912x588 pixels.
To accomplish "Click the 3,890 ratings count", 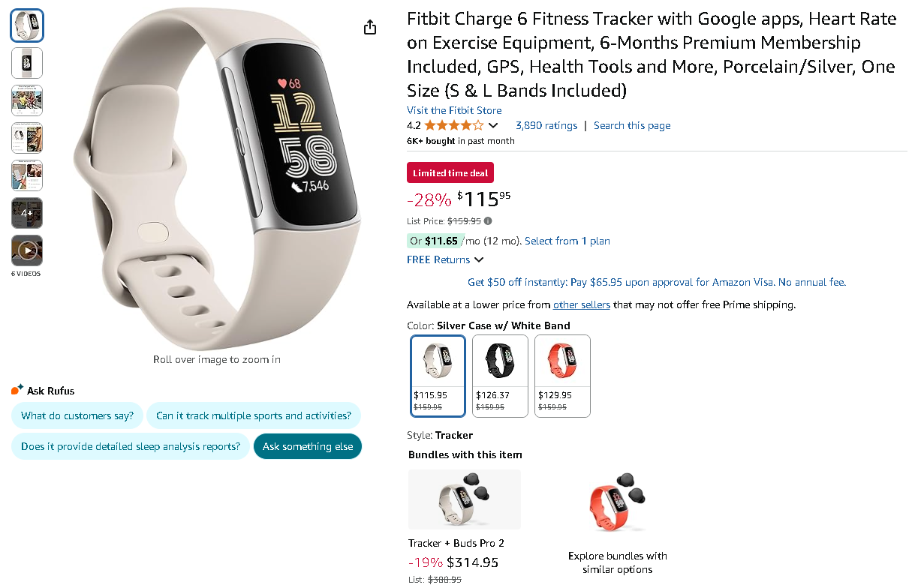I will [546, 125].
